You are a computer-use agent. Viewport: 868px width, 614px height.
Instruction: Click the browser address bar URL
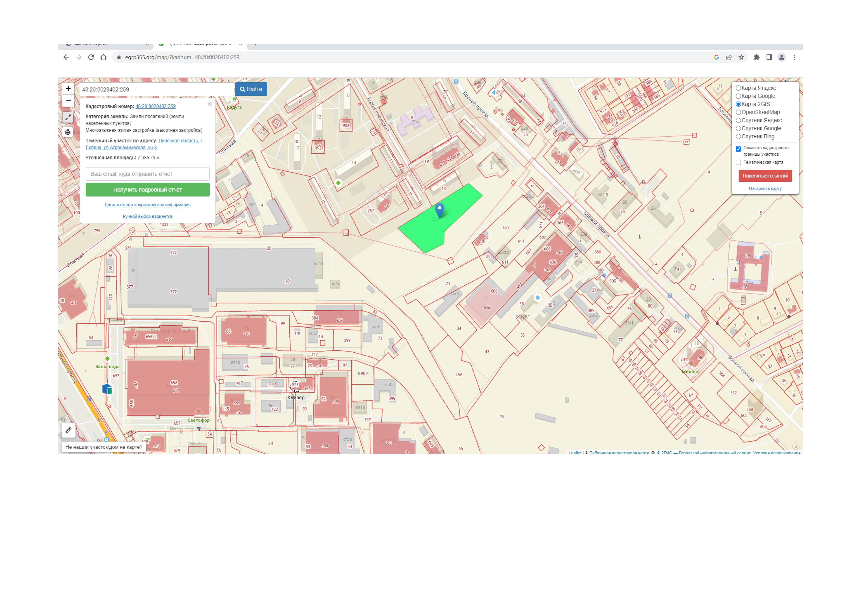(x=182, y=57)
